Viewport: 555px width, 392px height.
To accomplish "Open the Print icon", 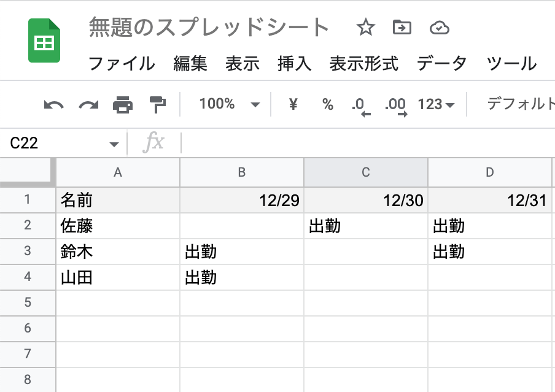I will (122, 104).
